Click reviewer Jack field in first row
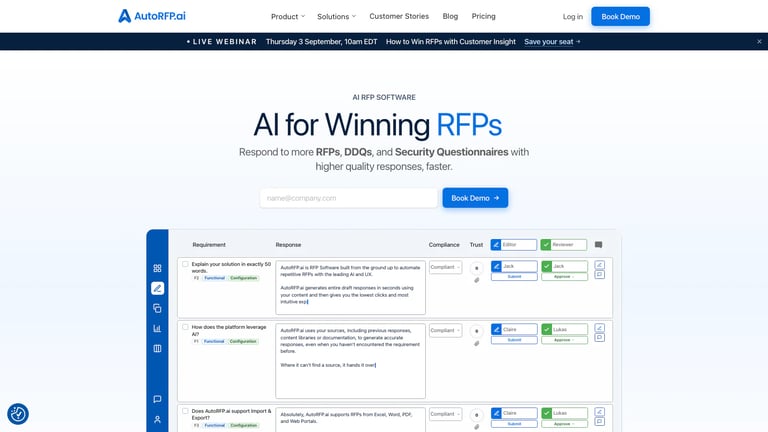The height and width of the screenshot is (432, 768). point(564,266)
